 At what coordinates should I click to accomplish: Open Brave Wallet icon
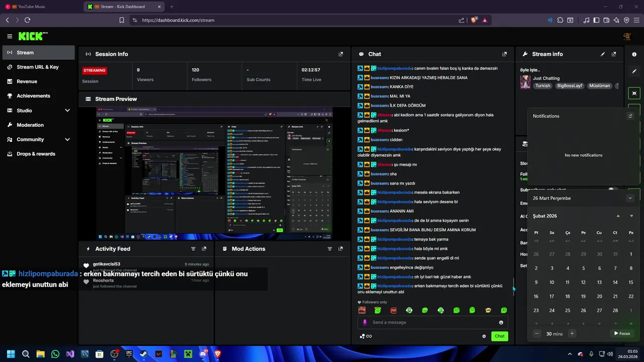click(606, 20)
